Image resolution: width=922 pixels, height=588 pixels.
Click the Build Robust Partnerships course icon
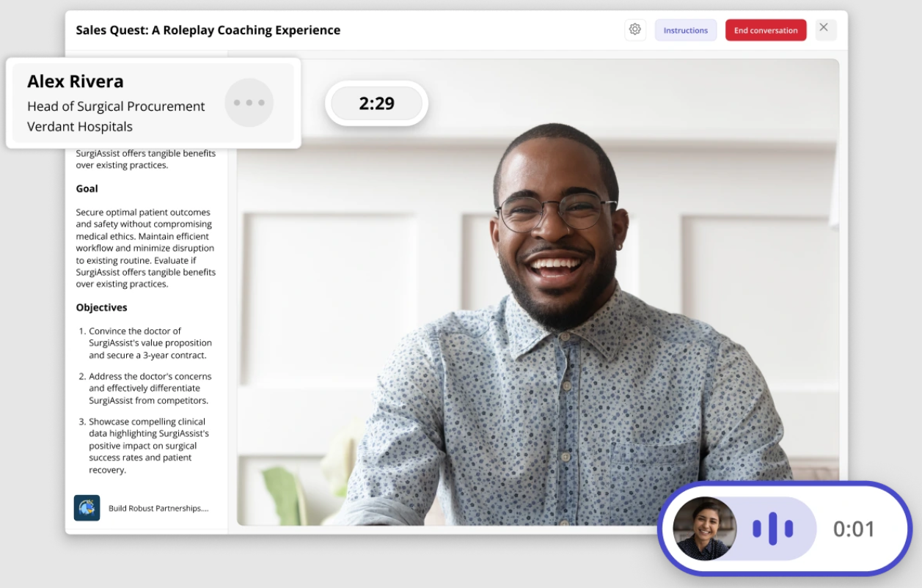87,508
